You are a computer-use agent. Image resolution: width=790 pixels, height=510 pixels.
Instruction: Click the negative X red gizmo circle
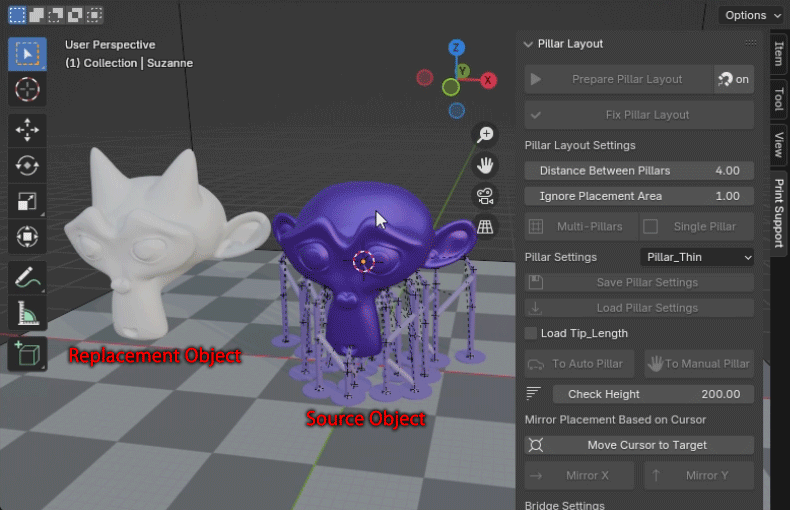tap(425, 78)
